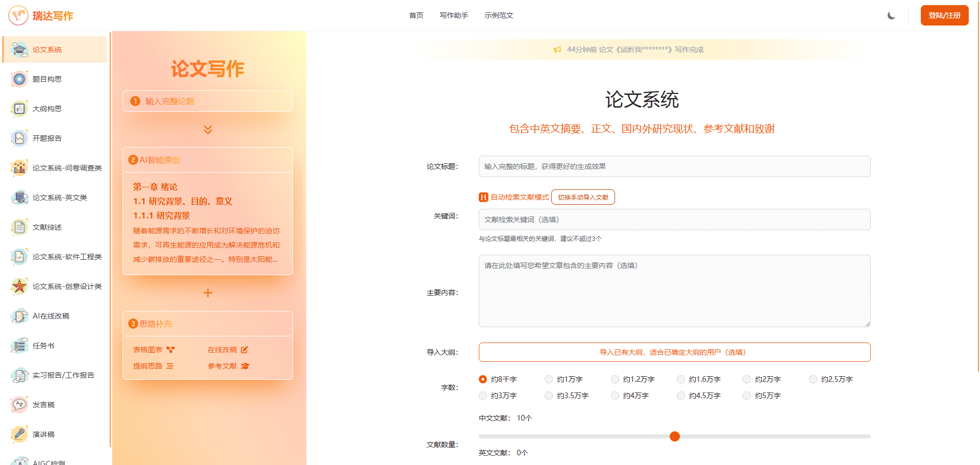Click the double chevron down arrow
The width and height of the screenshot is (980, 465).
coord(208,129)
